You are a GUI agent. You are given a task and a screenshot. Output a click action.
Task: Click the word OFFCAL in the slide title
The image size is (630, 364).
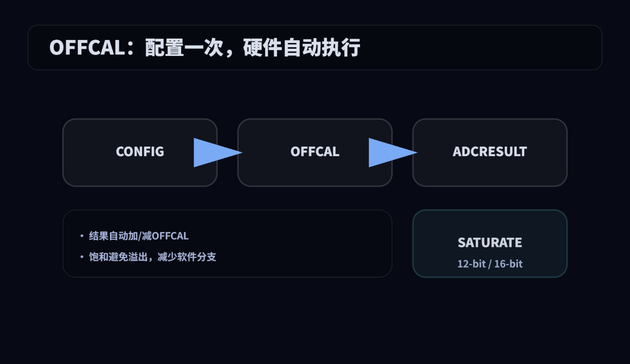pyautogui.click(x=87, y=48)
